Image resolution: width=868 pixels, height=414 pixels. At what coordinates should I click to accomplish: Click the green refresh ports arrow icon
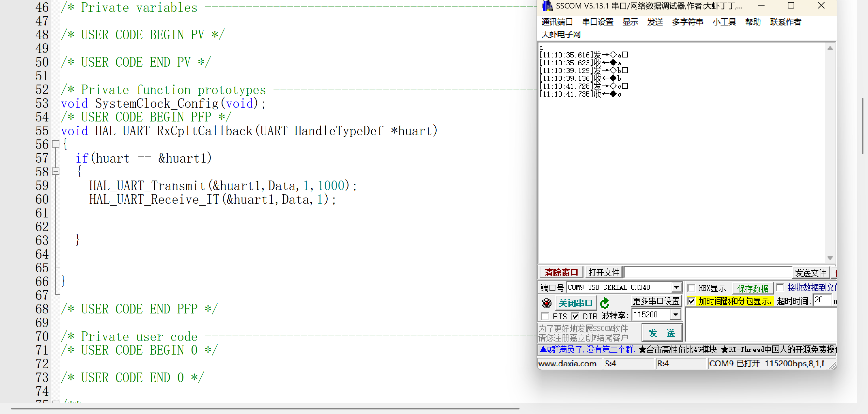(x=604, y=303)
